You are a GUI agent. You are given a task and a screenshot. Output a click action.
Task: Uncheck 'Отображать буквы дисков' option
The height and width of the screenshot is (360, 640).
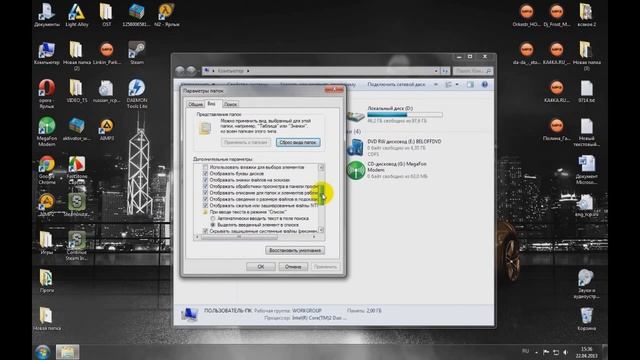click(205, 173)
